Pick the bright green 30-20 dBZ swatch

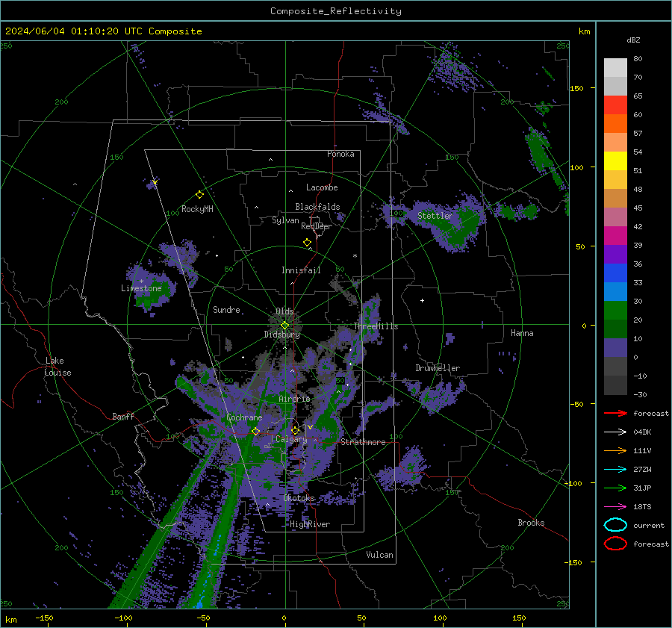point(615,311)
